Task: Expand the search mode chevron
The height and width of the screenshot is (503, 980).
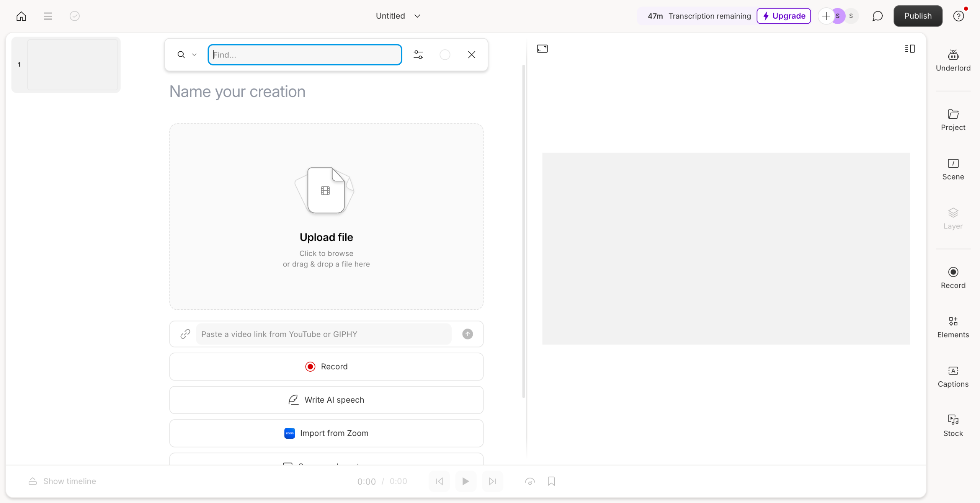Action: (x=194, y=55)
